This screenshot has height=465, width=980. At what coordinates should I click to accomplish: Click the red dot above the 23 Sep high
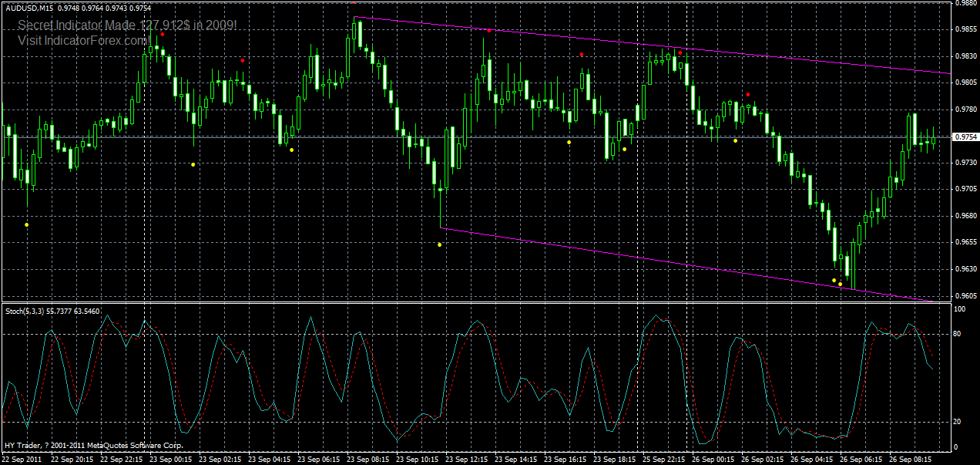(x=489, y=31)
